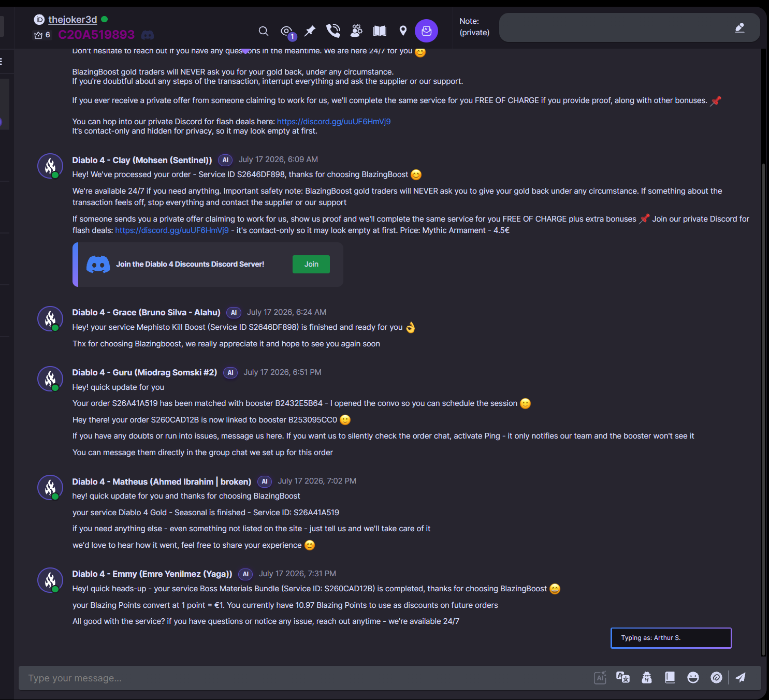Click the line 'Hey! your service Mephisto Kill Boost'
The width and height of the screenshot is (769, 700).
pyautogui.click(x=243, y=327)
